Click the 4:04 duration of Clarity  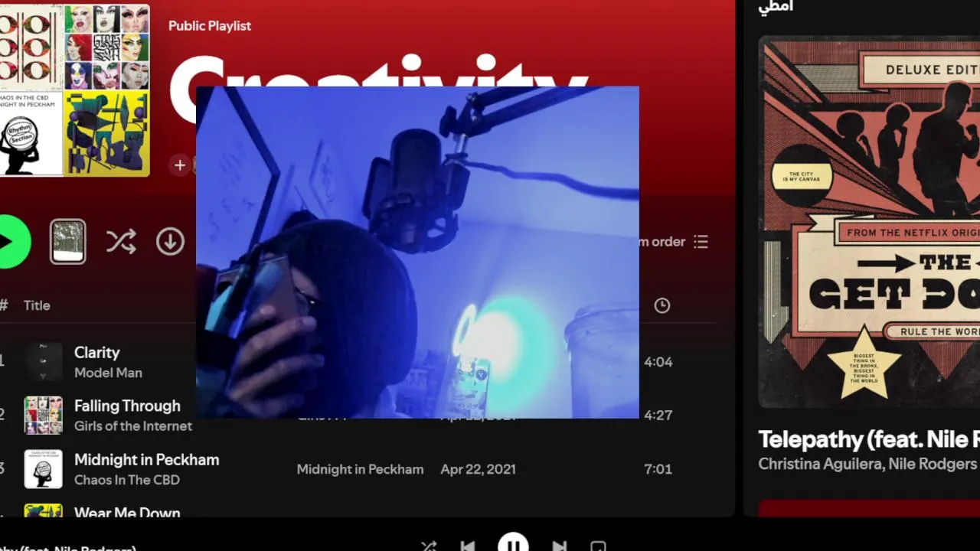tap(658, 362)
